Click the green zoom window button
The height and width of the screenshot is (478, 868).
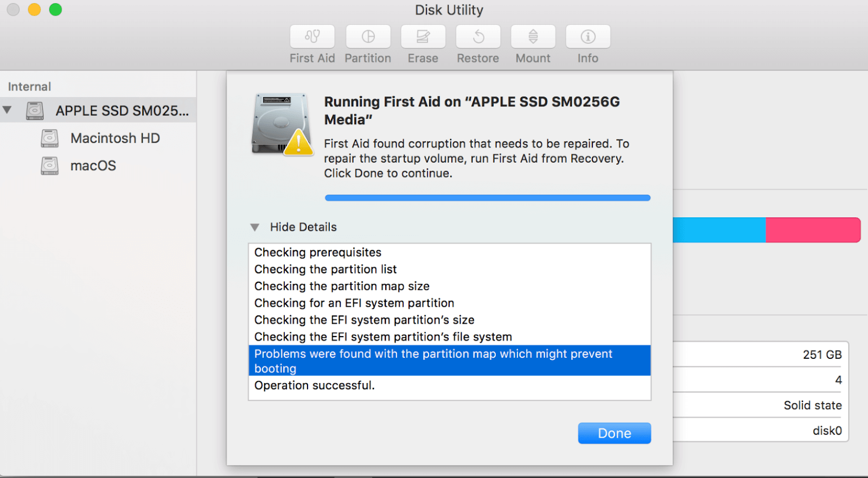[x=55, y=10]
